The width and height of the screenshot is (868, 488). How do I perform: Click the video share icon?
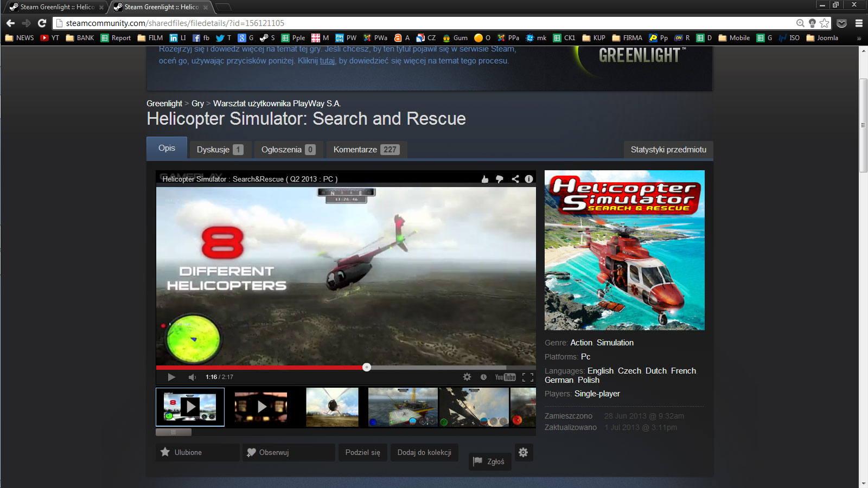(515, 179)
